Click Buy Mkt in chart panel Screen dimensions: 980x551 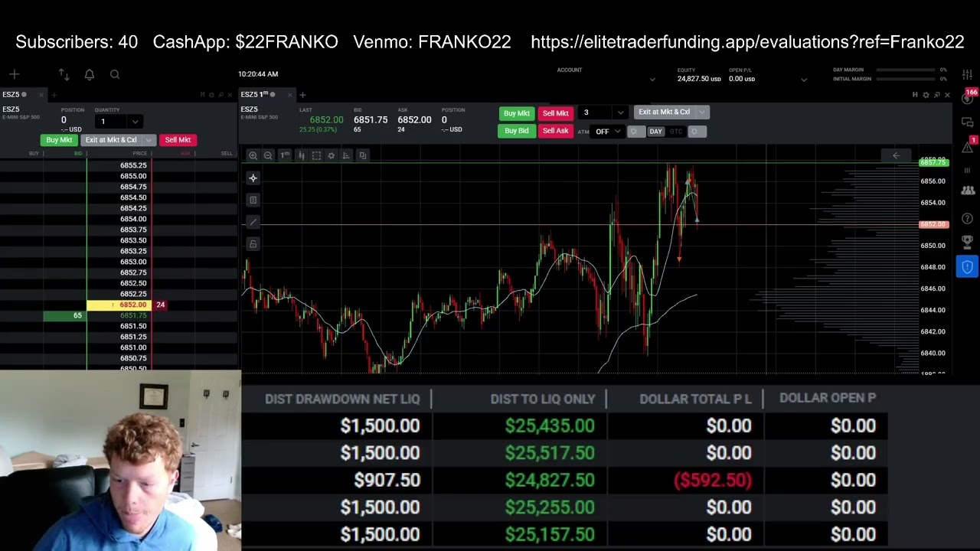[517, 113]
